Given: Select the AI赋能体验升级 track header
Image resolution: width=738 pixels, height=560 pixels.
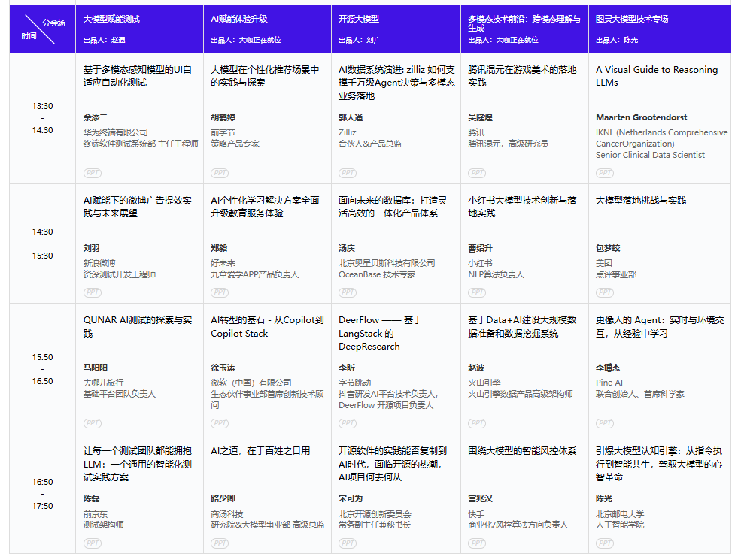Looking at the screenshot, I should pyautogui.click(x=239, y=19).
